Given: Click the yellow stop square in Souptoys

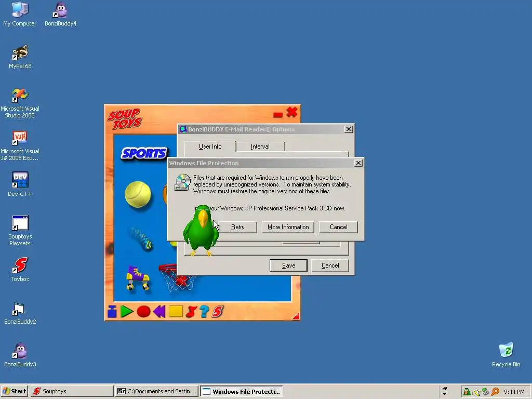Looking at the screenshot, I should 176,312.
